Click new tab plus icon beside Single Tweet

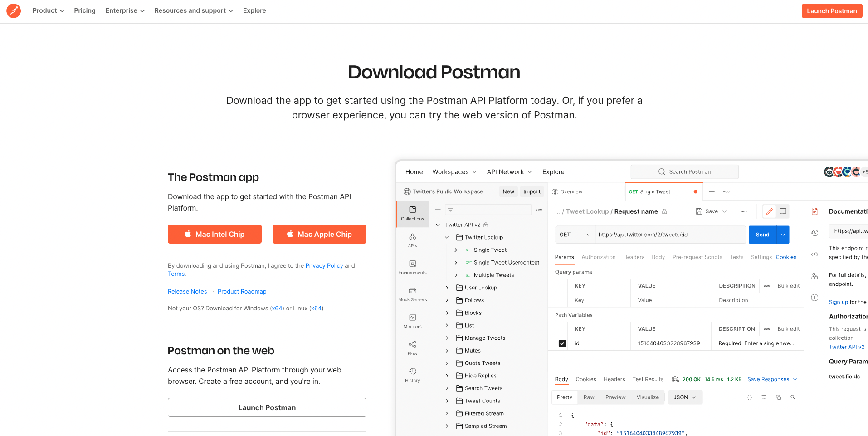pos(712,191)
